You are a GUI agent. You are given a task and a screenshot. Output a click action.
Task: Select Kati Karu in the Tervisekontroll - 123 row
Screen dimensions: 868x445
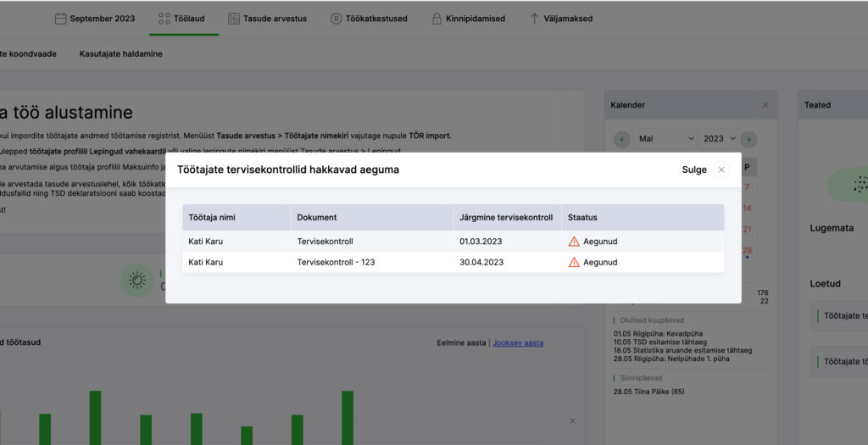(x=205, y=263)
